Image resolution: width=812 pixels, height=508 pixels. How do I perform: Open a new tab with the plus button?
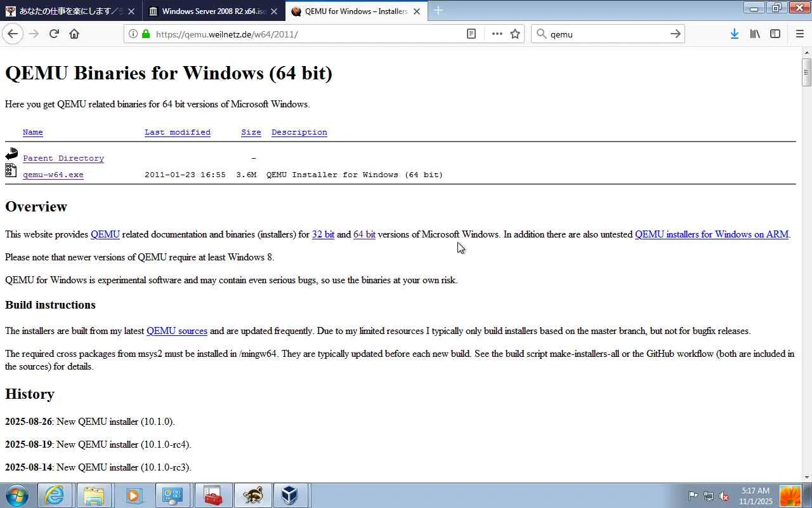tap(438, 10)
